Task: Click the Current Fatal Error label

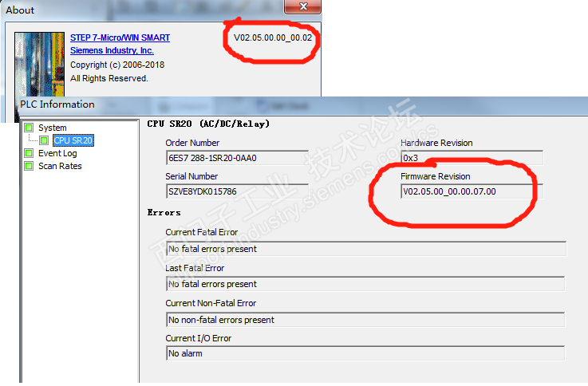Action: (x=202, y=232)
